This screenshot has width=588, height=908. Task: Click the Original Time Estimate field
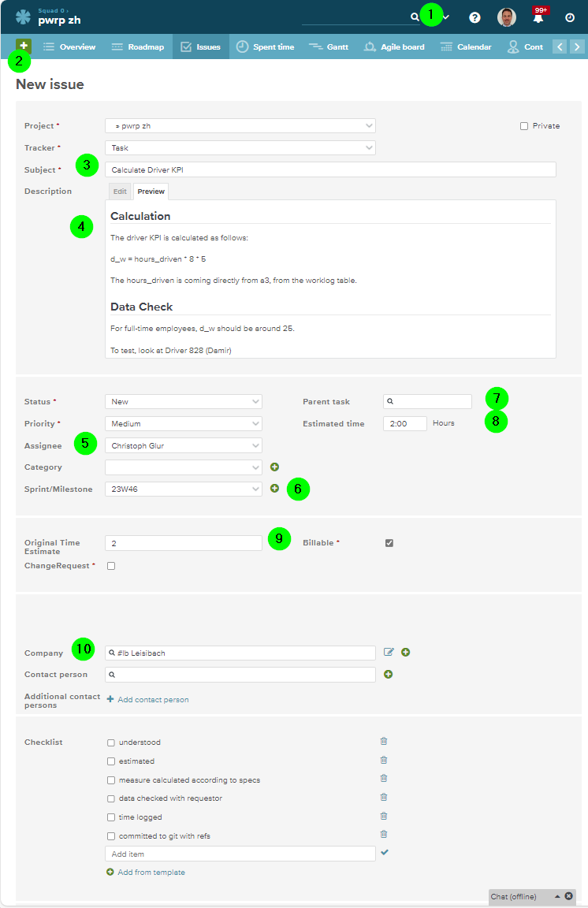coord(183,543)
